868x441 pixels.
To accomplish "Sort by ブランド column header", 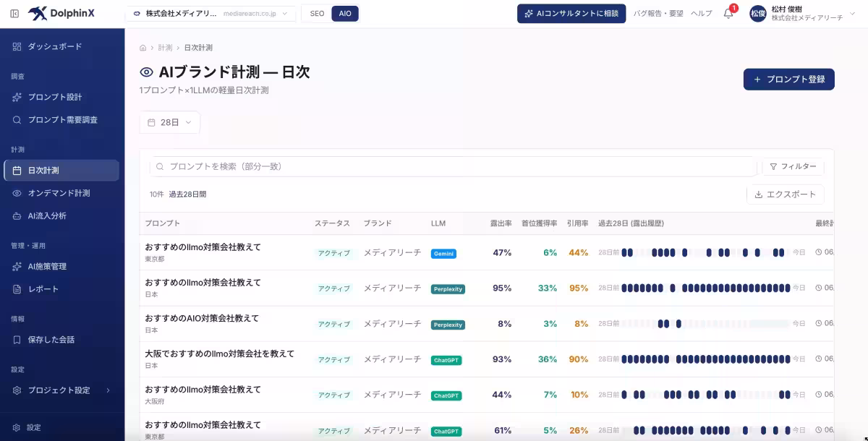I will (x=378, y=223).
